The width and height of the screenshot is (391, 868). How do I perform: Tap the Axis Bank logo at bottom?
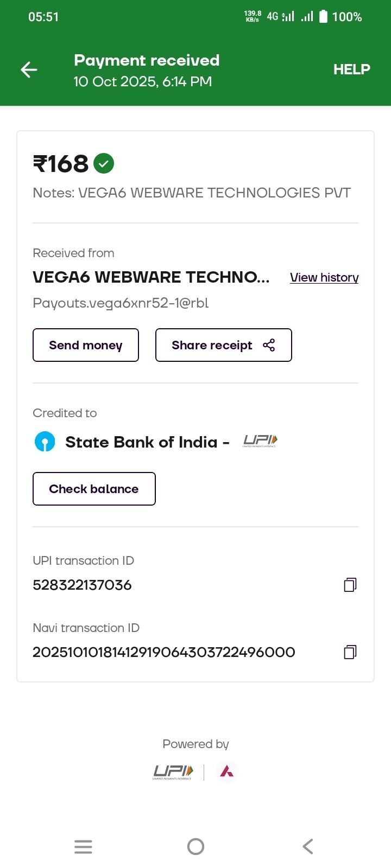[x=226, y=771]
